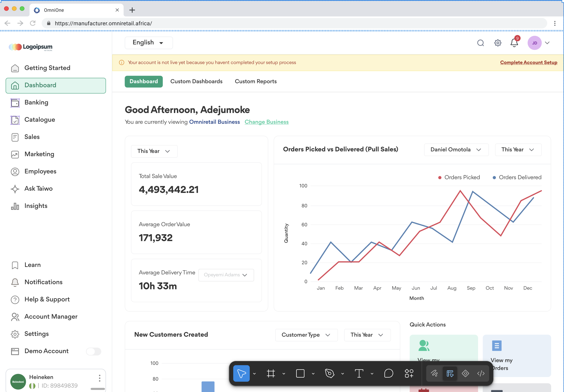Click the Heineken logo thumbnail

(x=18, y=382)
